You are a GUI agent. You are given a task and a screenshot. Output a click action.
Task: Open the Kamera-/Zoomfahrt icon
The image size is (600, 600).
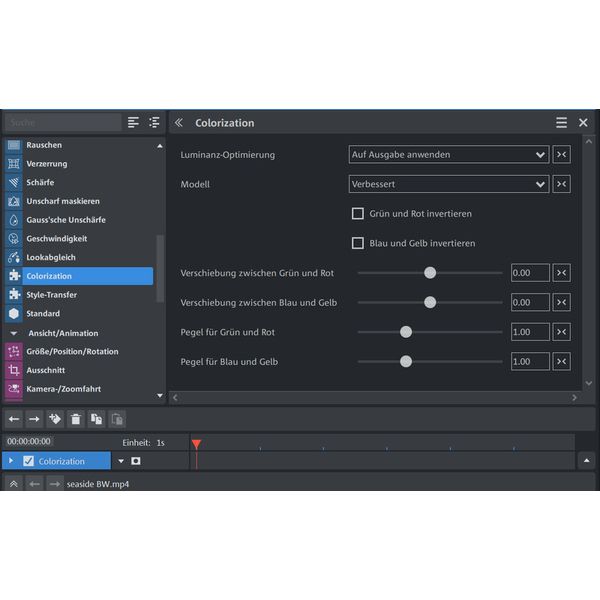click(x=14, y=389)
